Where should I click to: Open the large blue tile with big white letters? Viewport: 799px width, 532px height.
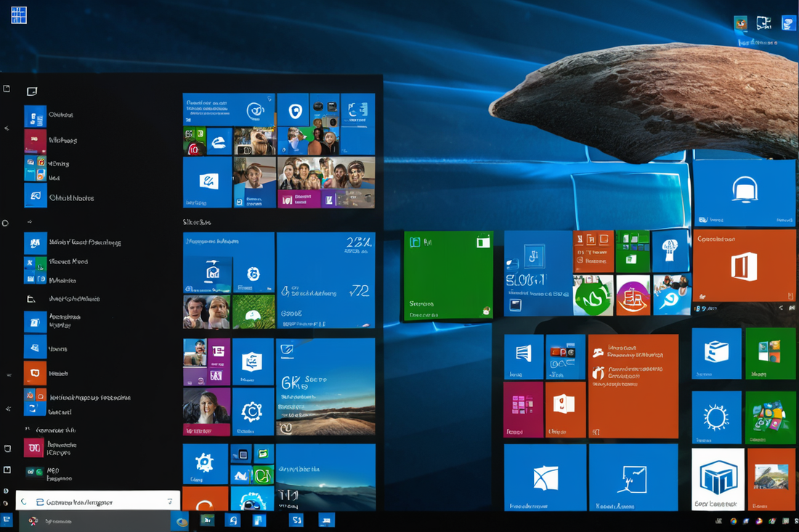[538, 274]
